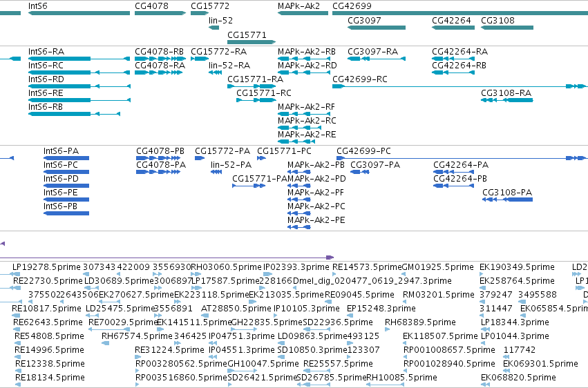Select the CG42699 gene label
The height and width of the screenshot is (388, 588).
352,6
